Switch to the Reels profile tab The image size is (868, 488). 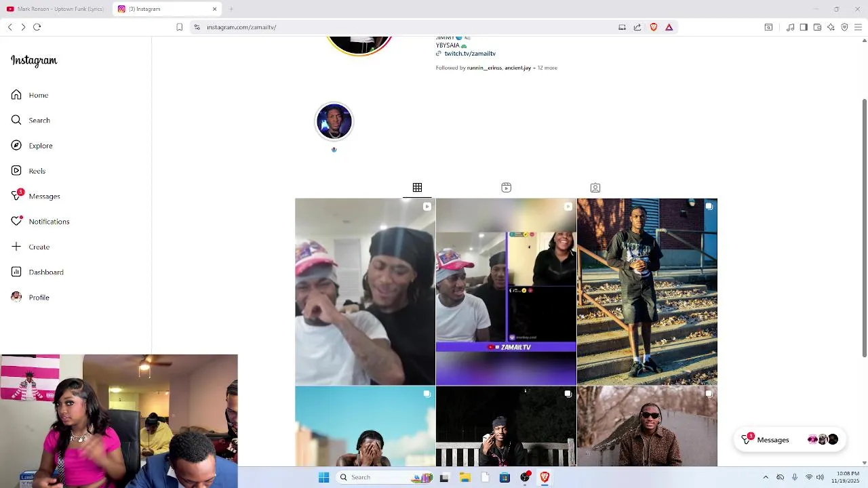point(506,188)
